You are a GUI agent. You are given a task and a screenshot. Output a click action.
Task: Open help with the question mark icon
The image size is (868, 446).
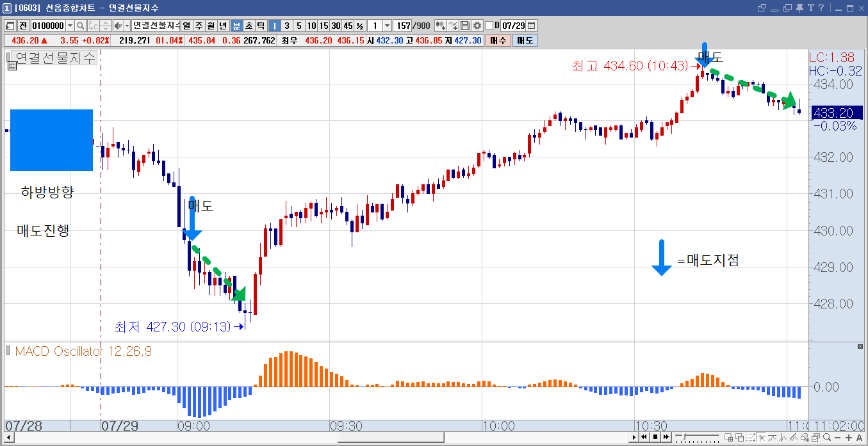821,8
